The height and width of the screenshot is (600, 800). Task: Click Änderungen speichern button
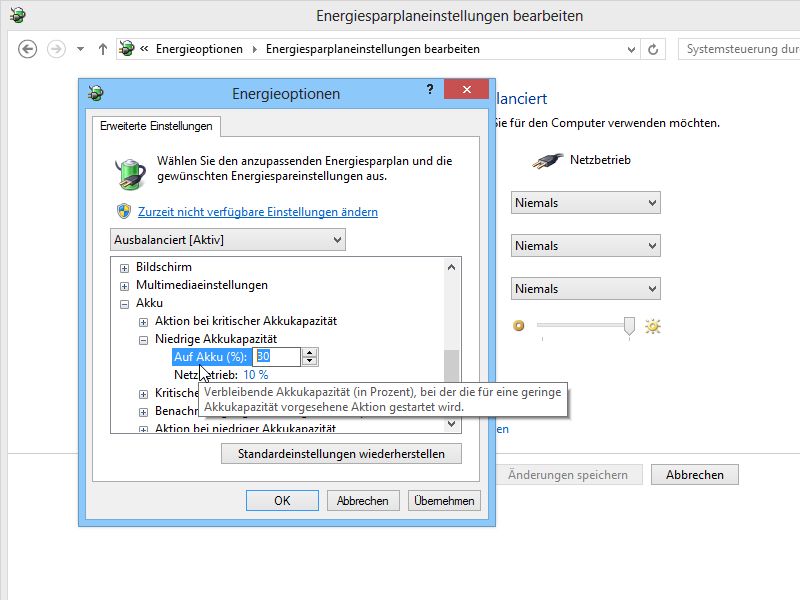point(568,474)
